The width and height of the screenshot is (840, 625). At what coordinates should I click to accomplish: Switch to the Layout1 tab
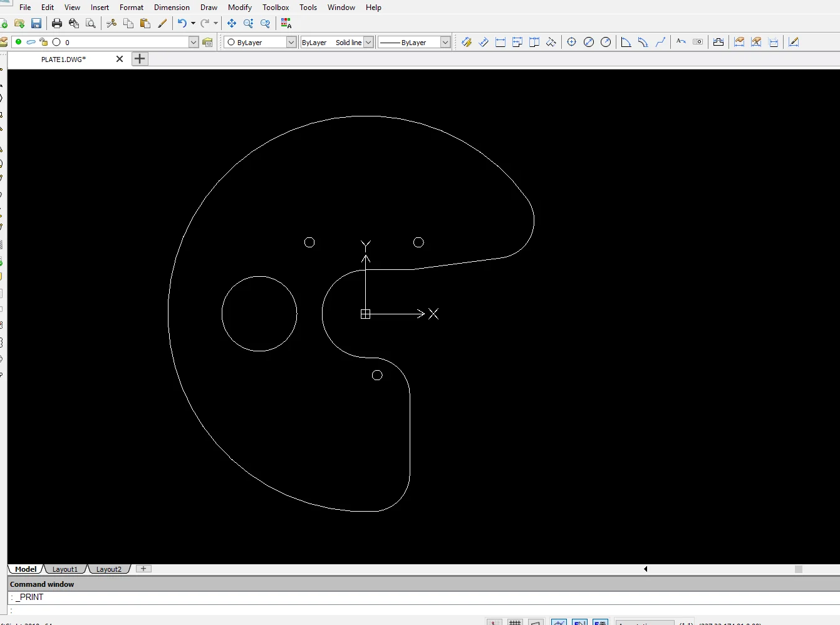[65, 569]
